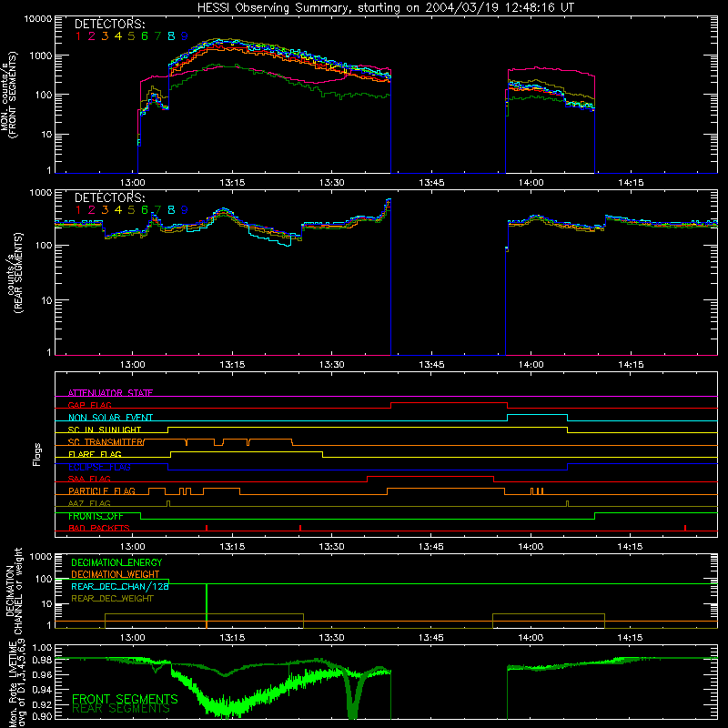
Task: Click DETECTORS: label in the rear segments panel
Action: tap(109, 197)
